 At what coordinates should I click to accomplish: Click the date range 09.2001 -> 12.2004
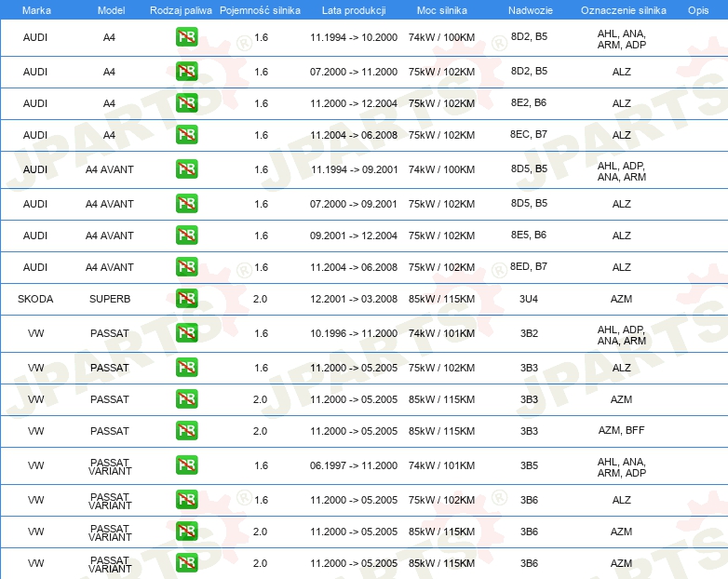click(x=354, y=236)
